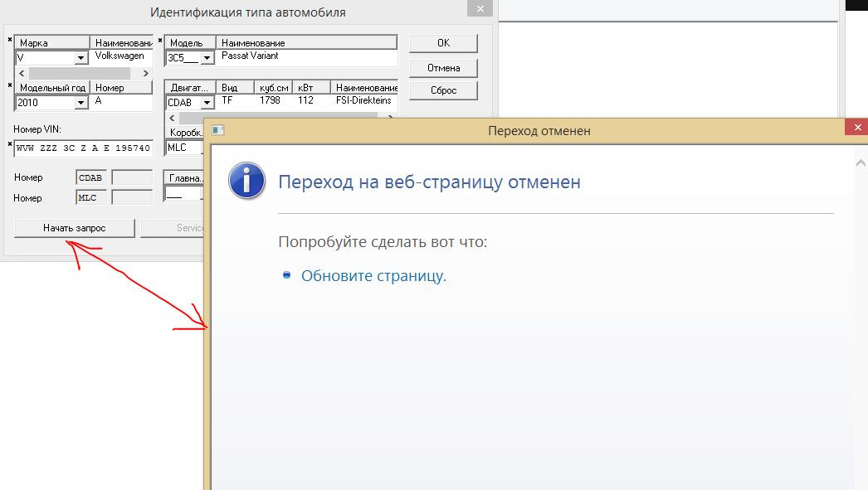This screenshot has height=490, width=868.
Task: Close the Идентификация типа автомобиля dialog
Action: 478,8
